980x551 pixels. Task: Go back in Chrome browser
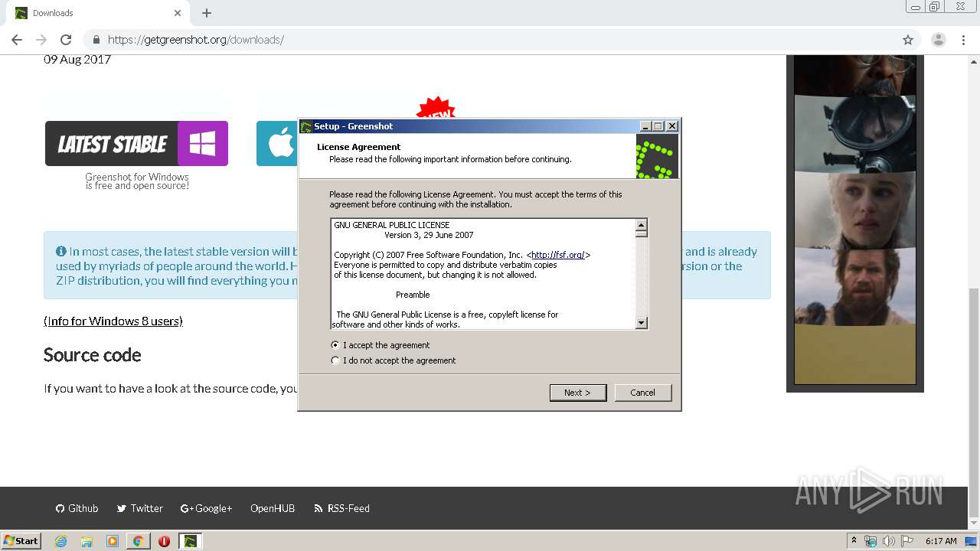[x=17, y=40]
